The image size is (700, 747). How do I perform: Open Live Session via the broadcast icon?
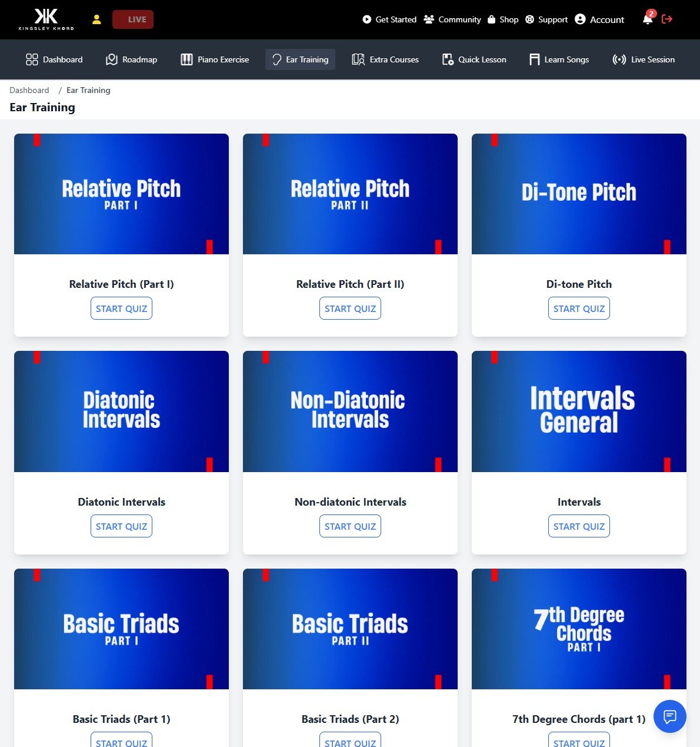(x=619, y=59)
